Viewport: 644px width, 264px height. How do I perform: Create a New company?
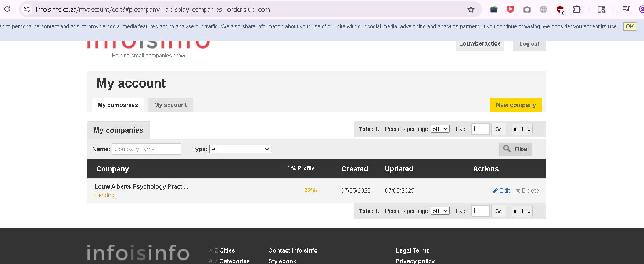(516, 105)
